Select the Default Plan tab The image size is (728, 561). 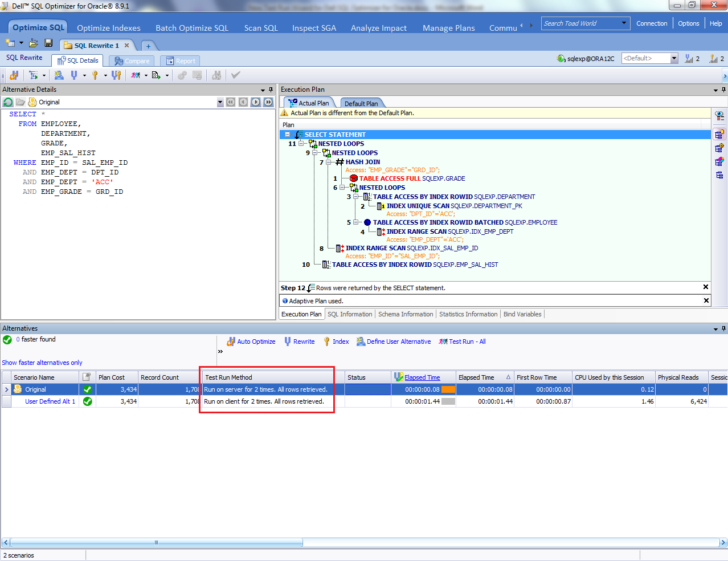pyautogui.click(x=361, y=103)
